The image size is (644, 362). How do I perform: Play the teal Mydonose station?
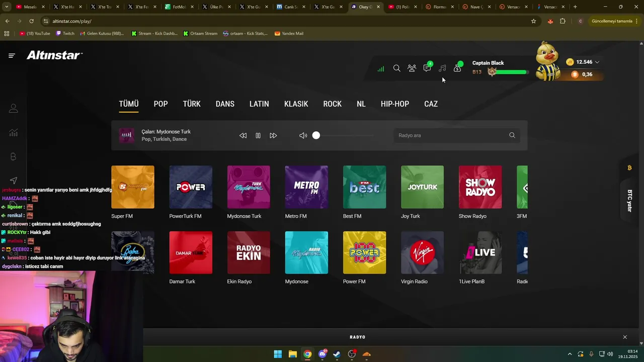pos(306,252)
